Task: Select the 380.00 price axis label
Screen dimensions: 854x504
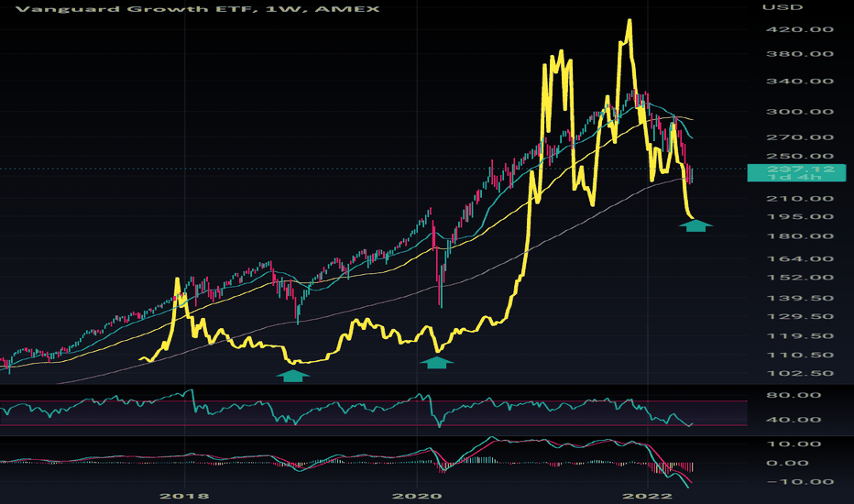Action: click(800, 54)
